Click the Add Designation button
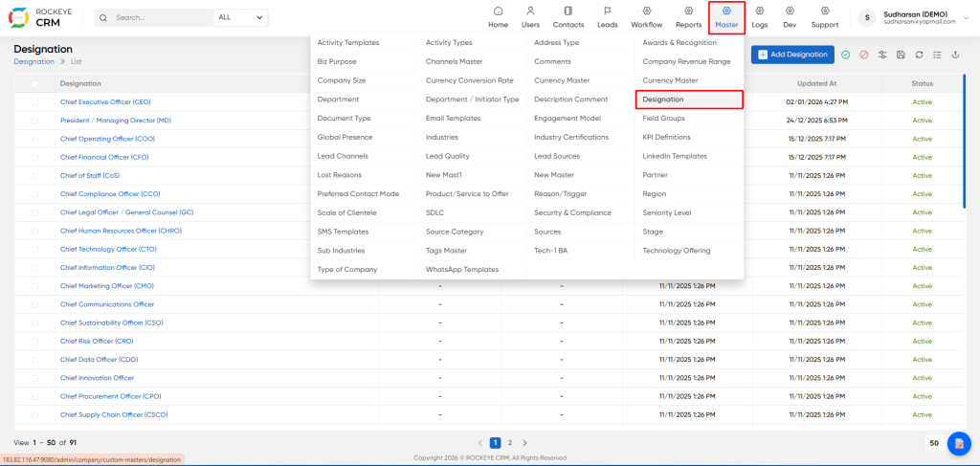 click(792, 55)
